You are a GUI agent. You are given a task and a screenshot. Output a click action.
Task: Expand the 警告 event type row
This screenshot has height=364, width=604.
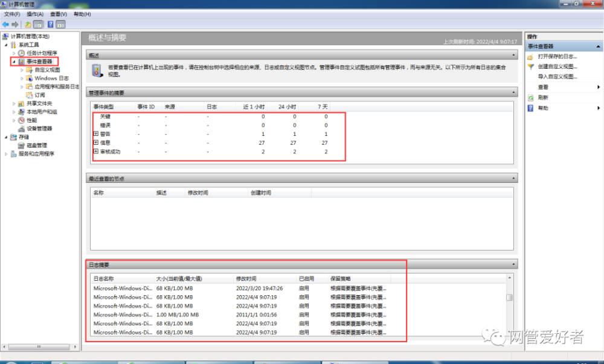coord(96,134)
